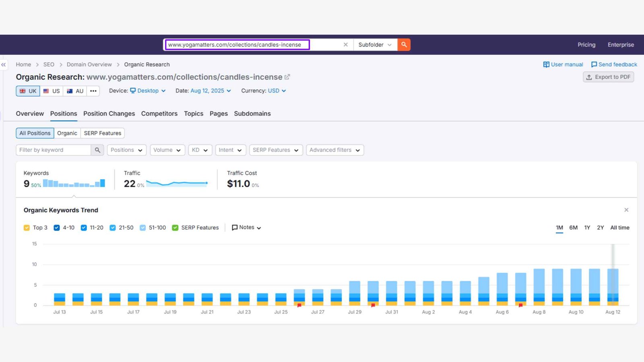Open the Subfolder scope dropdown

pos(375,45)
